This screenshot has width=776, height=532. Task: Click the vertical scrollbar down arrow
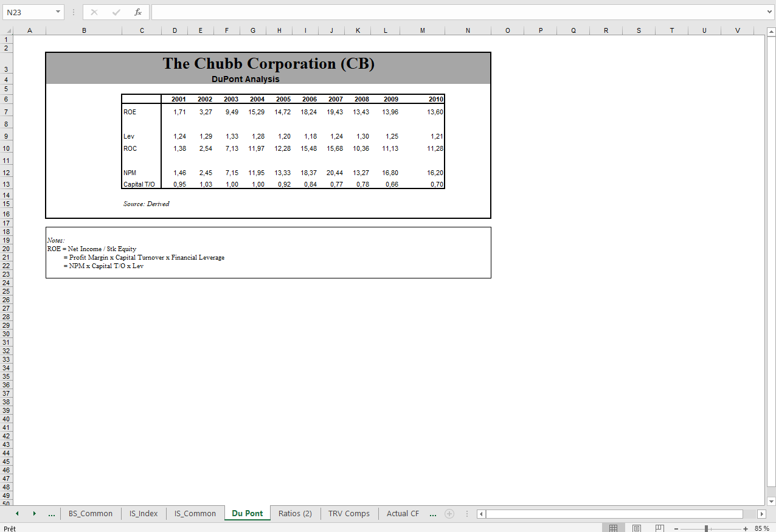pos(771,501)
